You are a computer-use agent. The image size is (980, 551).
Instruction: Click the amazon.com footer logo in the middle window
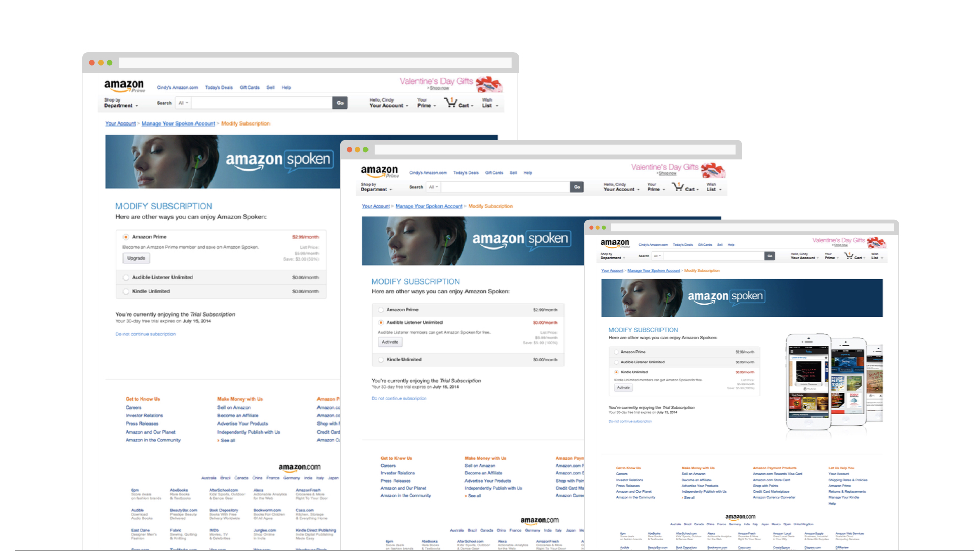click(x=540, y=520)
